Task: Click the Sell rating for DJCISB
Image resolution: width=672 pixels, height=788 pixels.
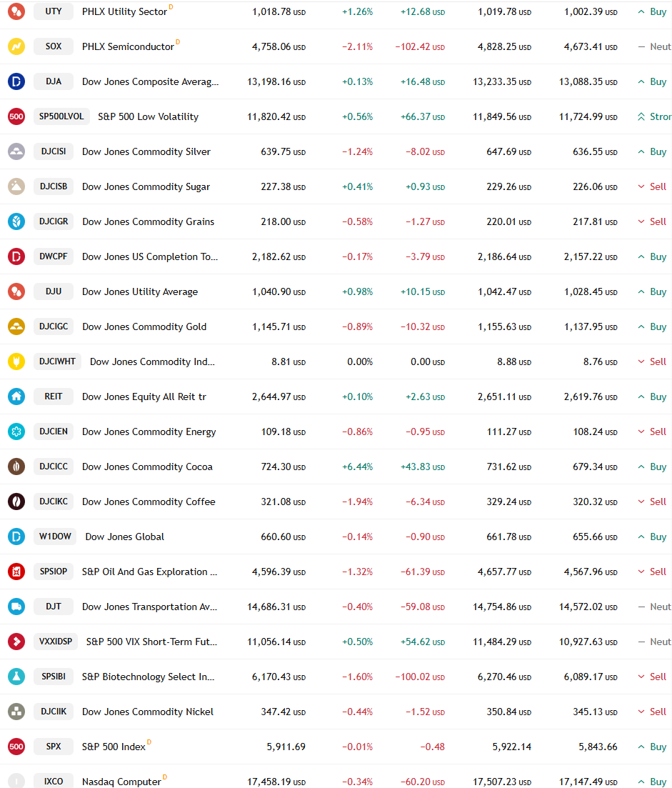Action: pos(652,186)
